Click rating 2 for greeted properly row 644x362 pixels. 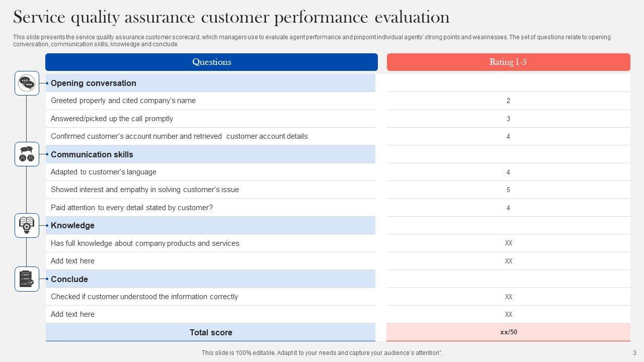(x=508, y=101)
